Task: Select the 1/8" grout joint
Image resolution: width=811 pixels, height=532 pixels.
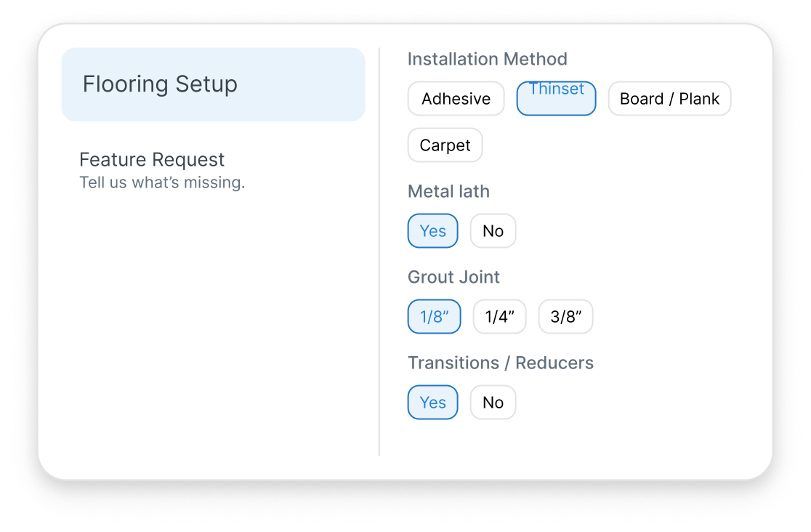Action: click(434, 316)
